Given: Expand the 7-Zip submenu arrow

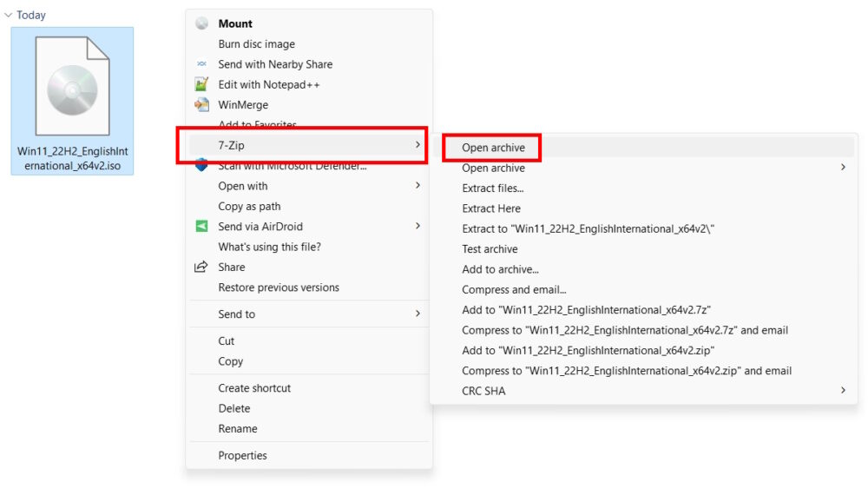Looking at the screenshot, I should click(418, 145).
